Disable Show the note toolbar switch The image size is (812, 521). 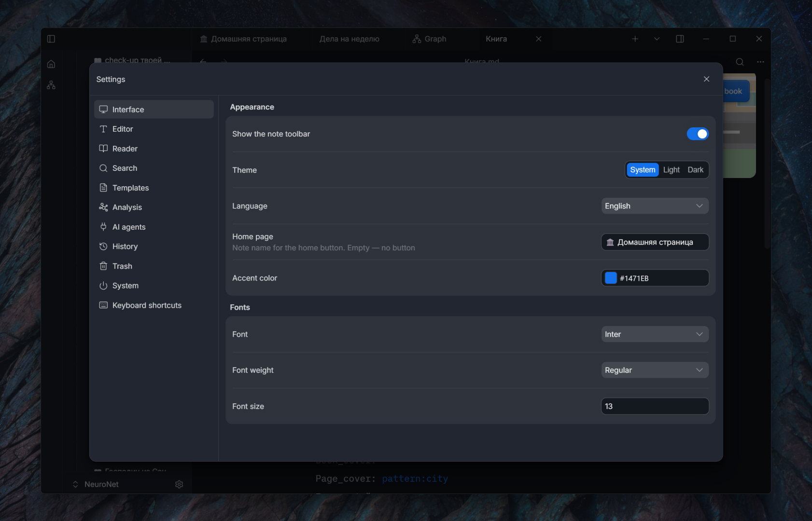pyautogui.click(x=698, y=134)
